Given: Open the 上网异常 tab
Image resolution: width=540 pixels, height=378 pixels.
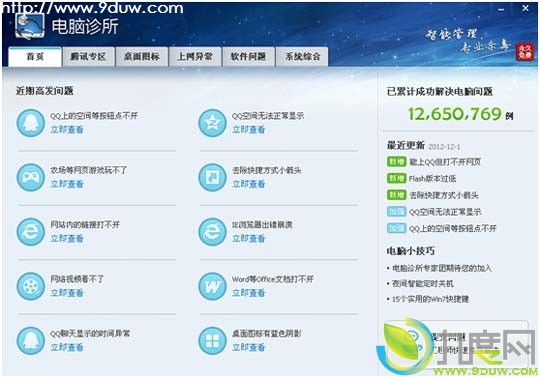Looking at the screenshot, I should tap(195, 56).
